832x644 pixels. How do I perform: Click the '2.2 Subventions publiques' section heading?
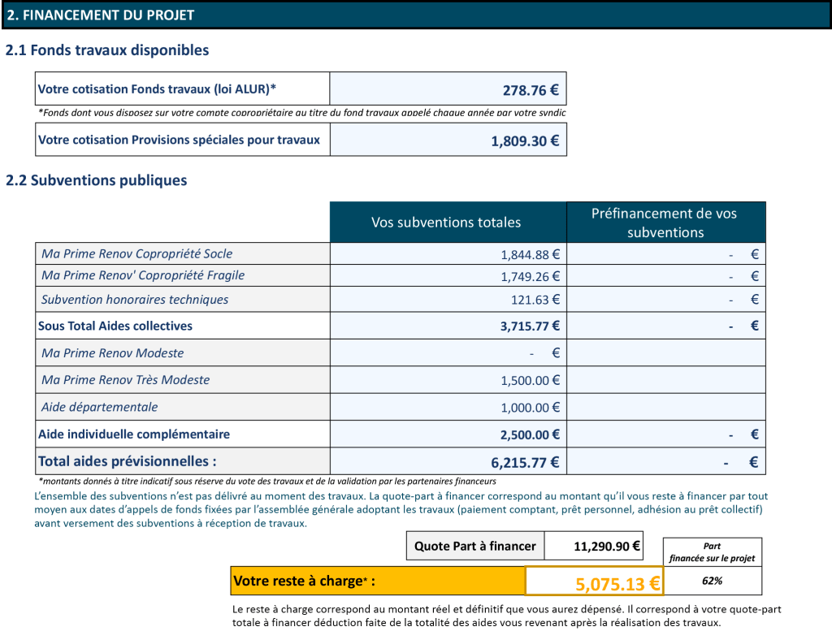(97, 180)
